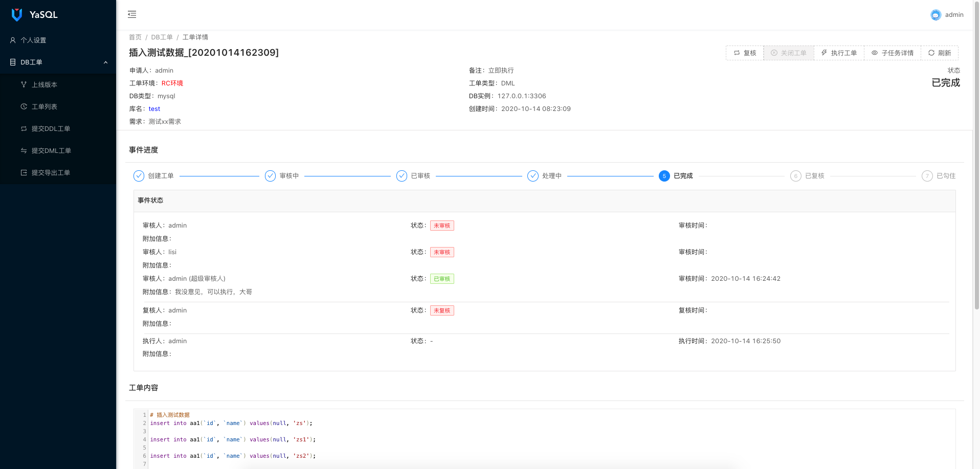Image resolution: width=980 pixels, height=469 pixels.
Task: Click the 处理中 step check icon
Action: pyautogui.click(x=533, y=176)
